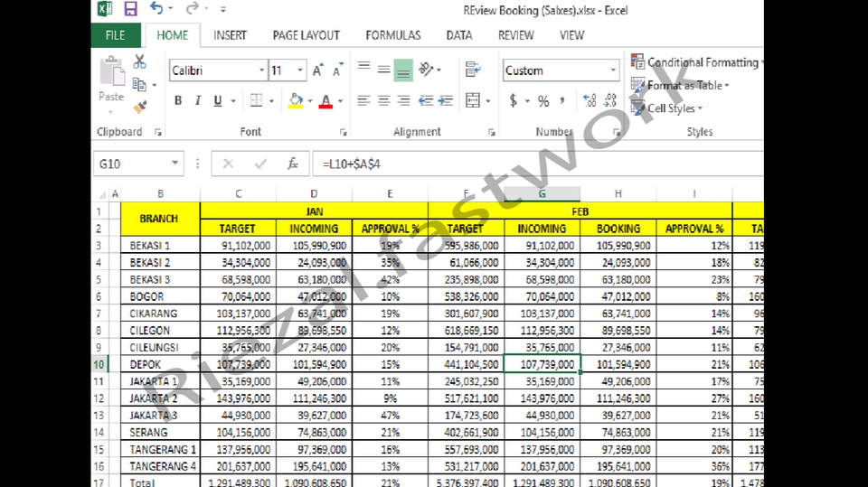Click the Align Left icon
The image size is (868, 487).
pyautogui.click(x=363, y=100)
